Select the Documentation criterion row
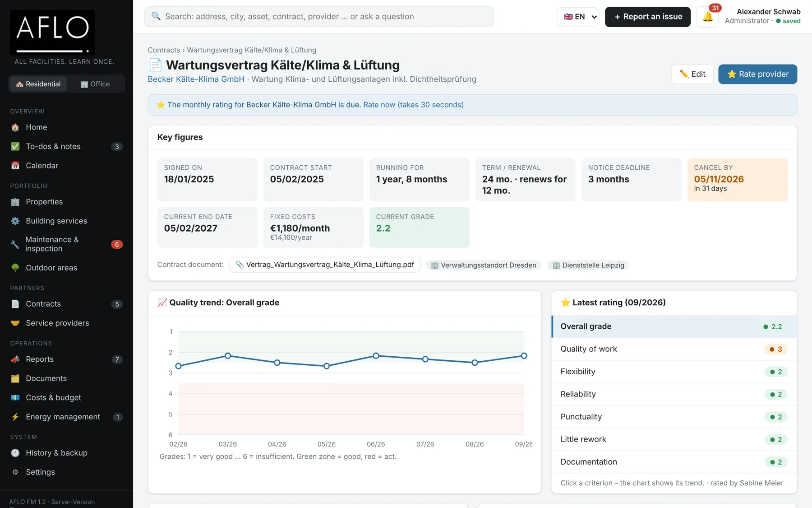This screenshot has height=508, width=812. point(674,462)
